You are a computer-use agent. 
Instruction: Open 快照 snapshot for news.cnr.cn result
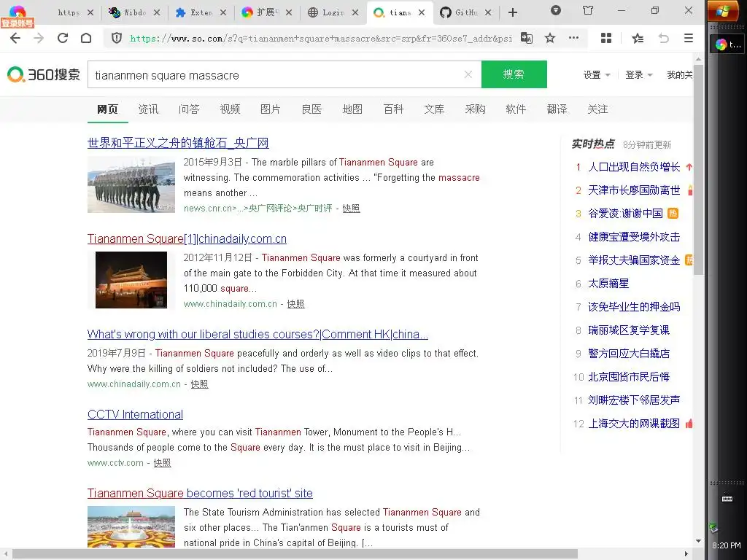(x=351, y=208)
